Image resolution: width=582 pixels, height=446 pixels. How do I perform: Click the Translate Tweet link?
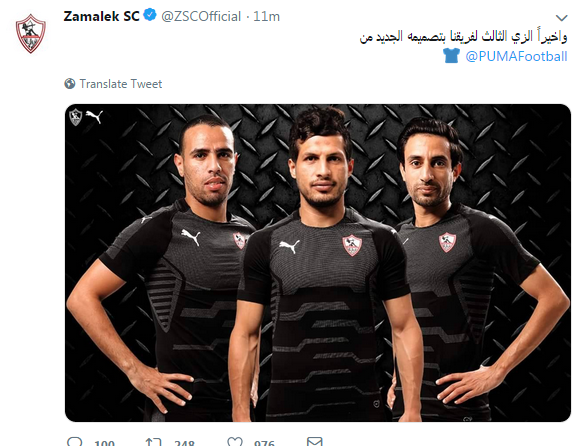(121, 84)
